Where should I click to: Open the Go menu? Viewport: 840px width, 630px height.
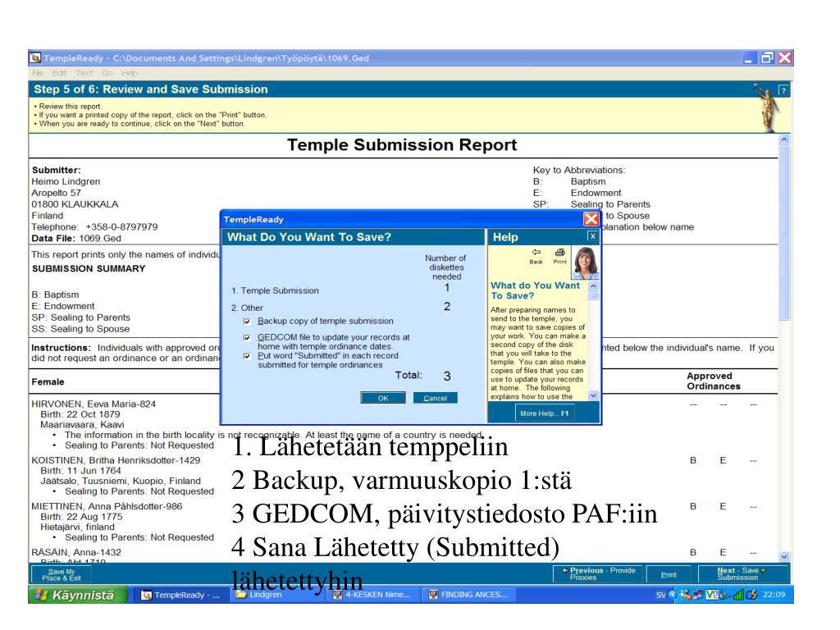(107, 73)
